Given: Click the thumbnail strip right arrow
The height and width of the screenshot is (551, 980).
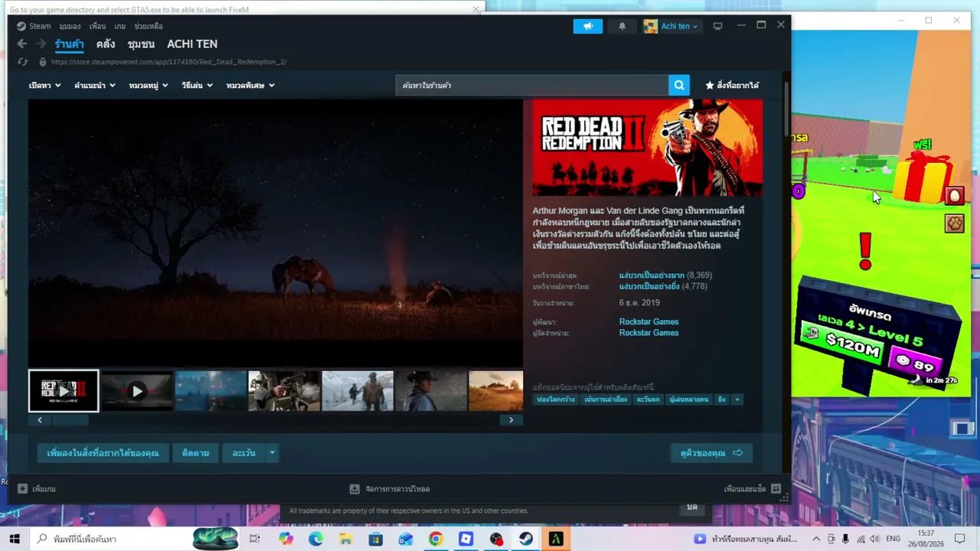Looking at the screenshot, I should (x=511, y=419).
